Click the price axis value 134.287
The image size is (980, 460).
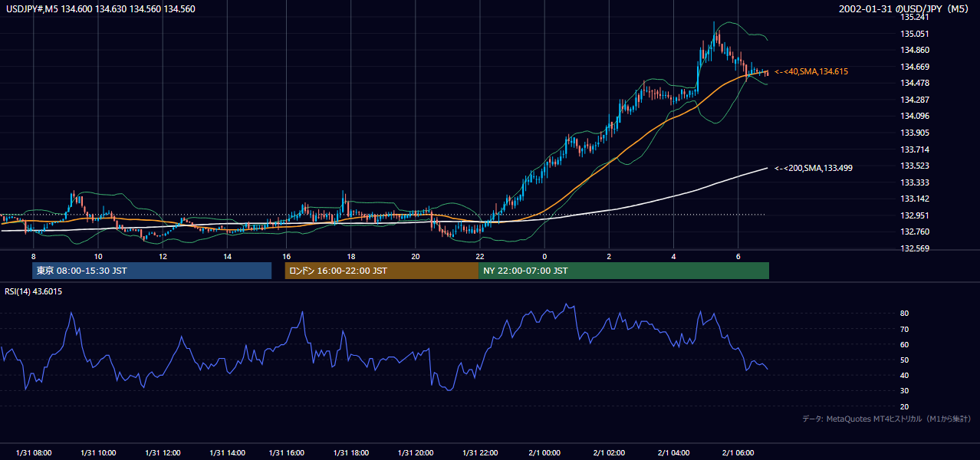tap(914, 100)
